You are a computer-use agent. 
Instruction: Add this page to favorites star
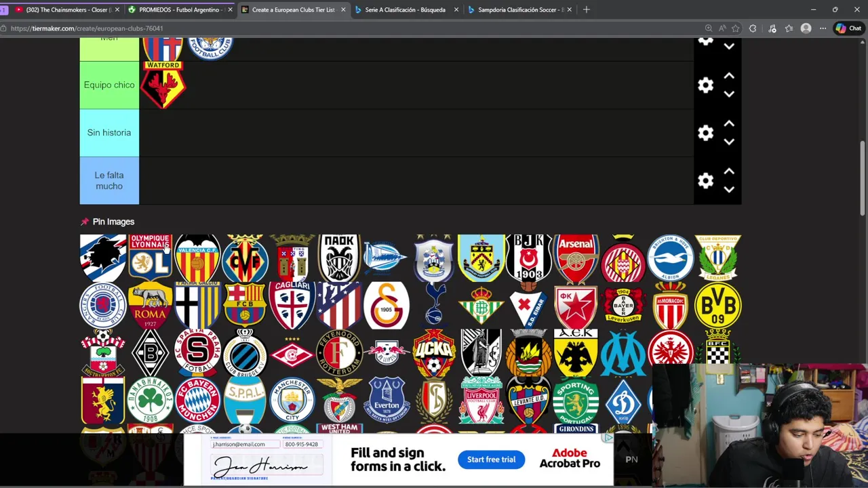(736, 28)
